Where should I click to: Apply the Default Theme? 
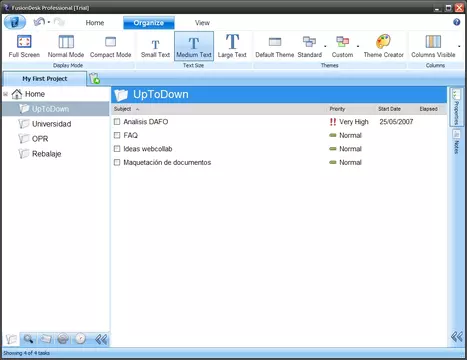click(x=274, y=46)
